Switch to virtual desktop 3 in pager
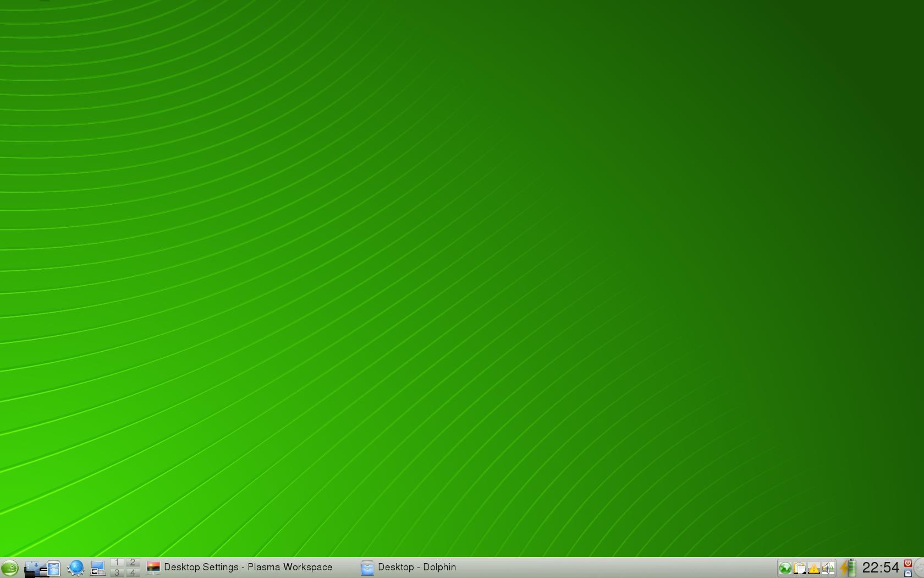This screenshot has height=578, width=924. click(117, 572)
